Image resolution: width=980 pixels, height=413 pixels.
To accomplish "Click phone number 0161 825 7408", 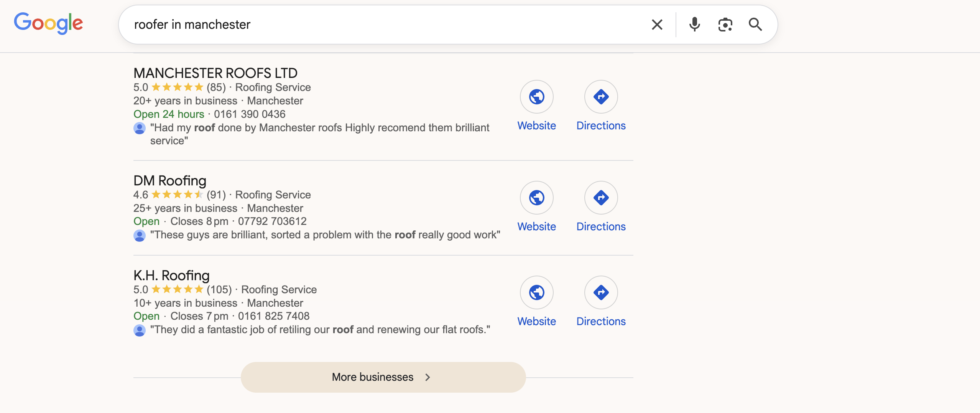I will (274, 316).
